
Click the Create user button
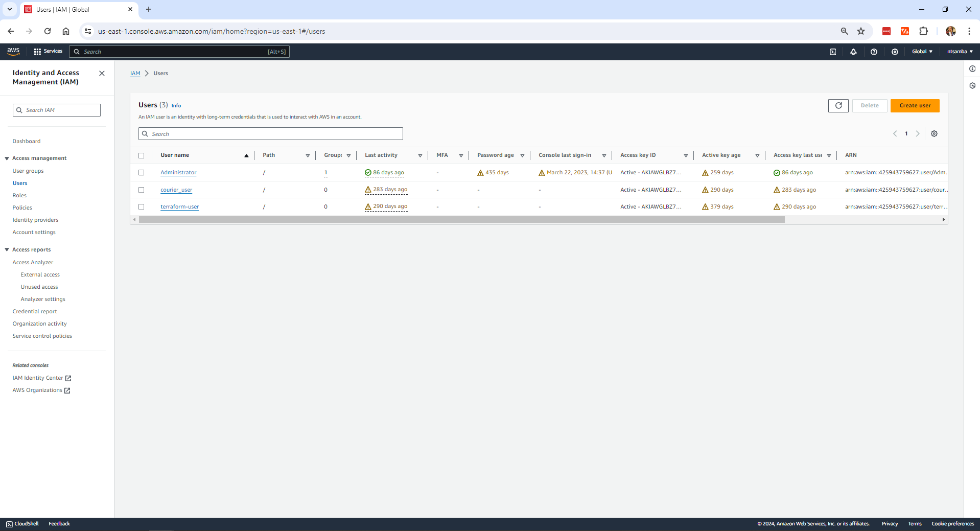coord(915,106)
